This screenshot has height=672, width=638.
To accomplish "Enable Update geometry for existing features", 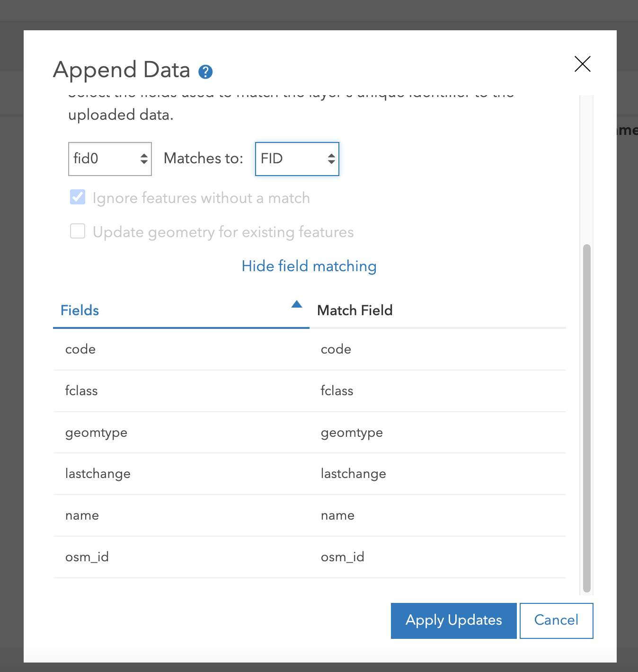I will [x=78, y=231].
